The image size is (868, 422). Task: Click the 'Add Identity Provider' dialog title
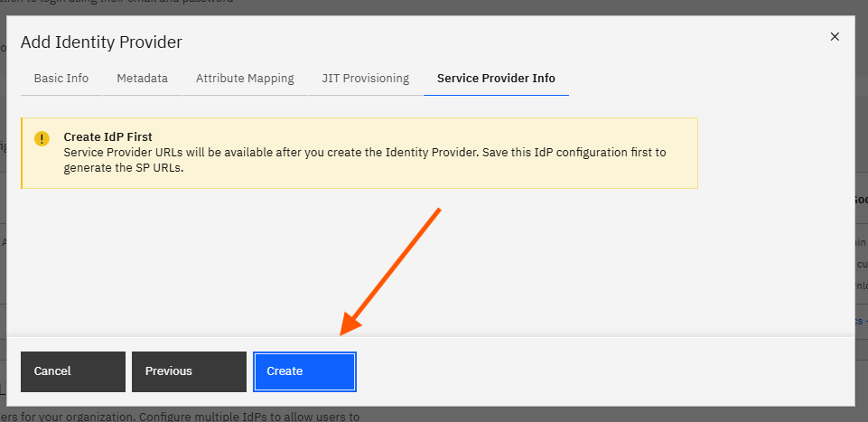[101, 42]
